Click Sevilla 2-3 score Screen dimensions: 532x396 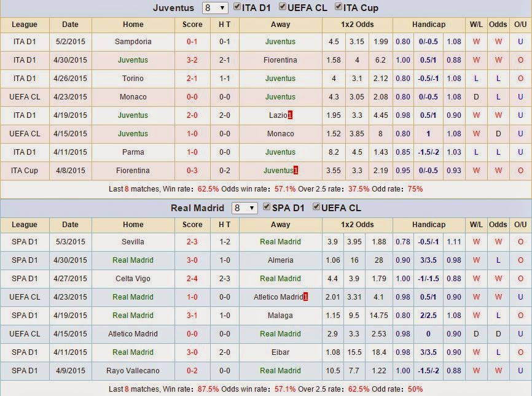pyautogui.click(x=192, y=242)
